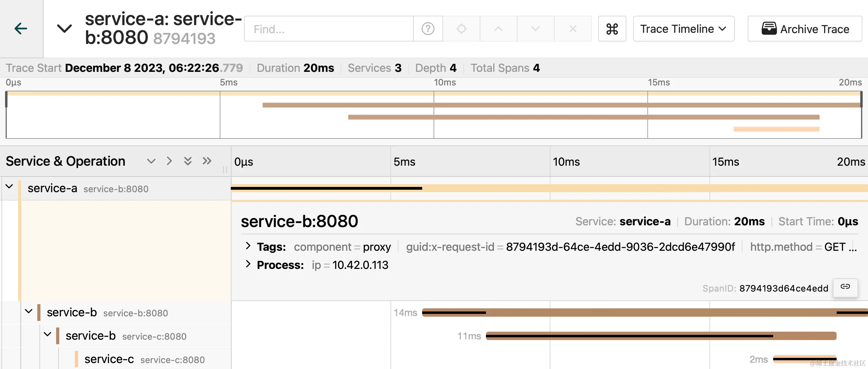Image resolution: width=868 pixels, height=369 pixels.
Task: Click the 2ms service-c span bar
Action: coord(805,359)
